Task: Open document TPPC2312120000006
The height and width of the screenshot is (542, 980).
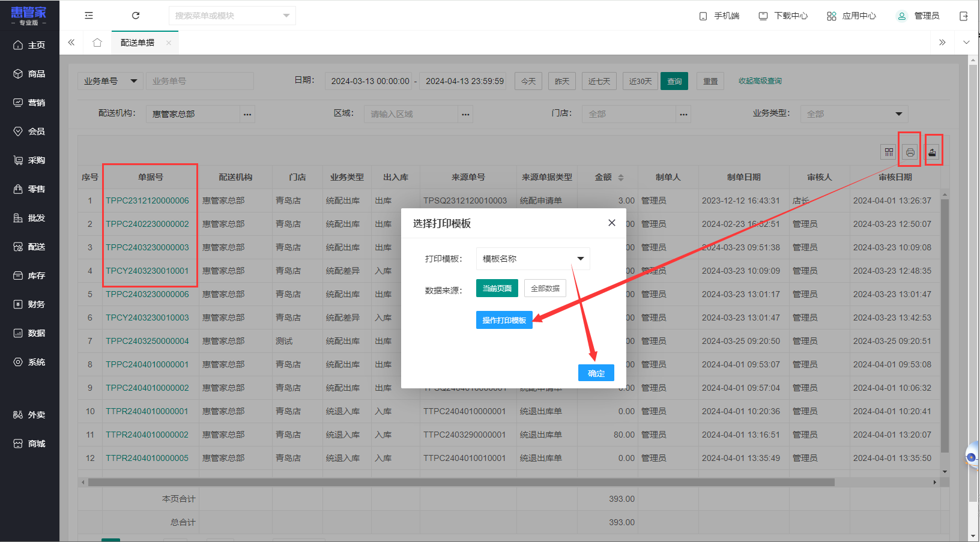Action: tap(147, 200)
